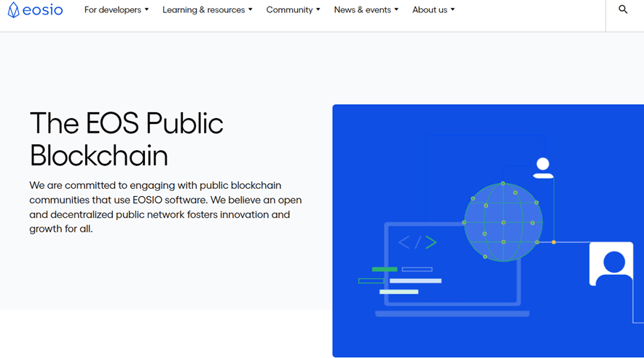
Task: Open the Community menu
Action: click(294, 10)
